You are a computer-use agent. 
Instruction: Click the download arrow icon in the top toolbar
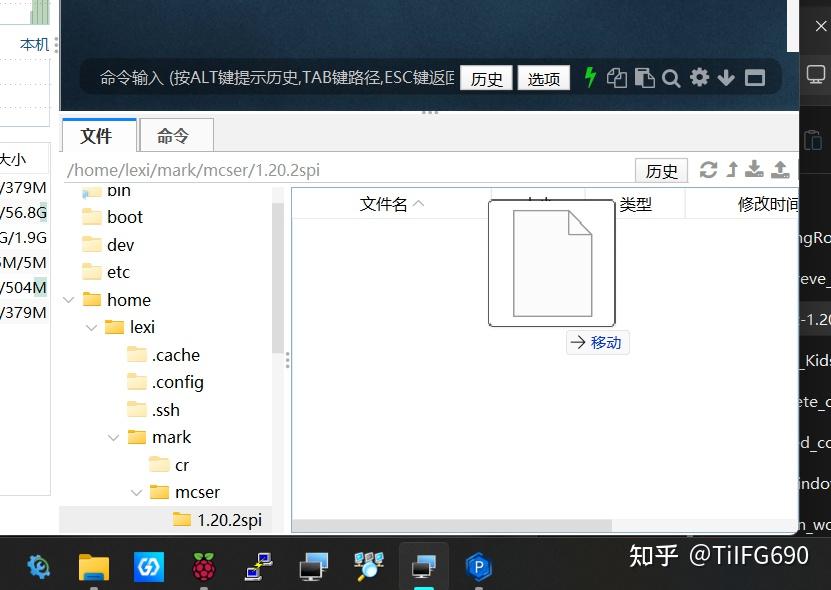(726, 77)
